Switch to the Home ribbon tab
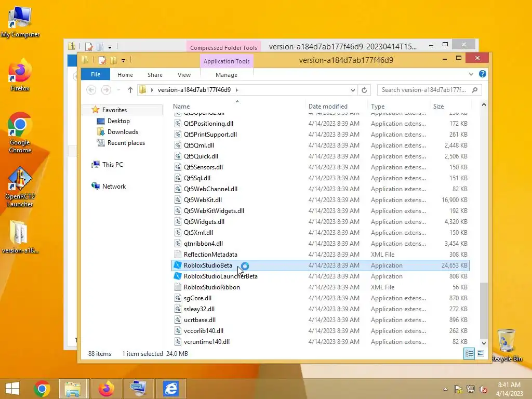The image size is (532, 399). [x=125, y=75]
